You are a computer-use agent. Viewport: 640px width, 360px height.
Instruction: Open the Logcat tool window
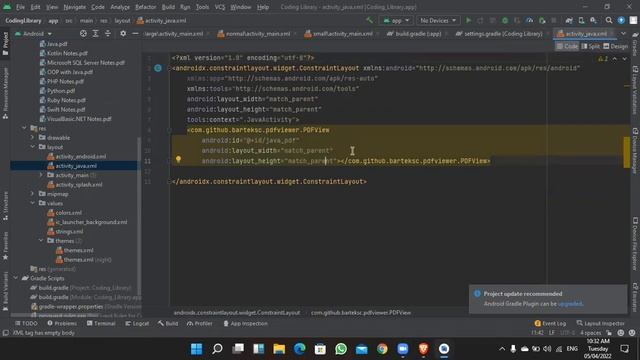coord(137,323)
